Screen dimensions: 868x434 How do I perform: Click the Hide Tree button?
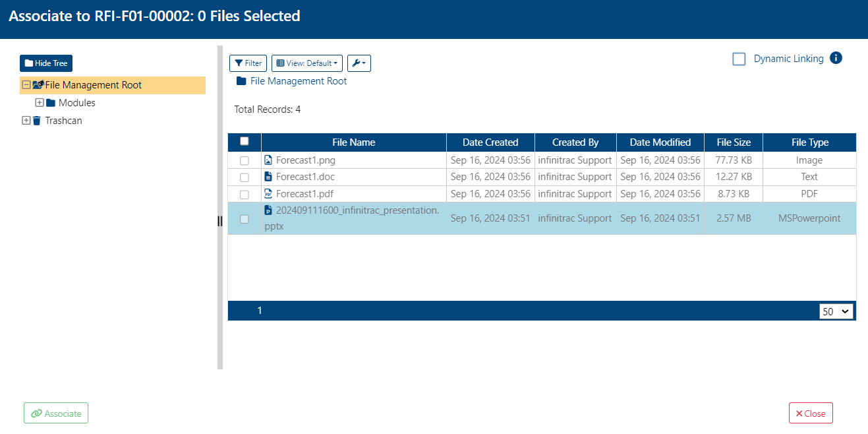click(46, 63)
